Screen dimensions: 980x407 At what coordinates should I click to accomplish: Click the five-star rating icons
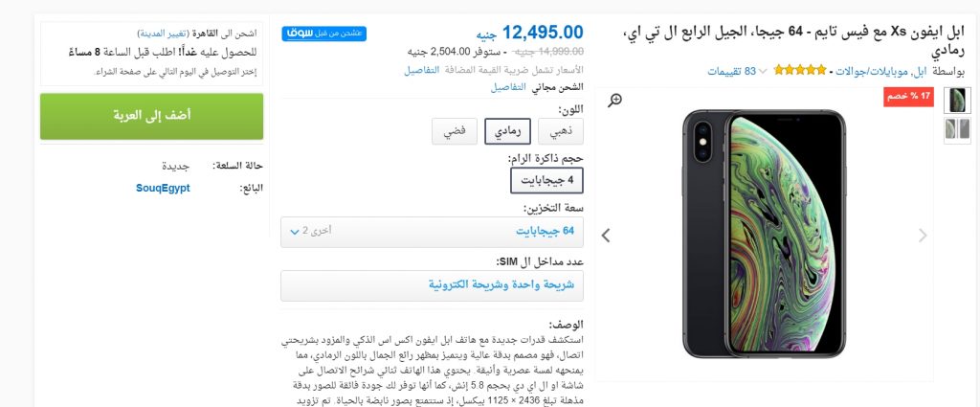click(800, 71)
